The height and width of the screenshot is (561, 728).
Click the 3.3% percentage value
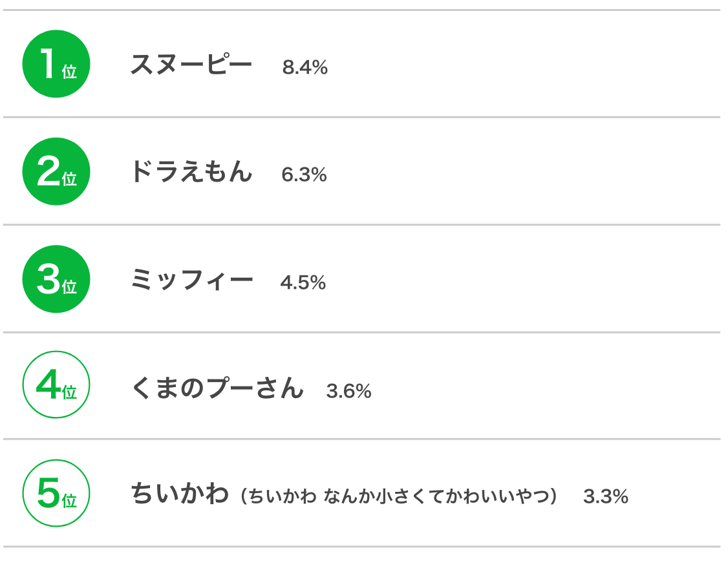pyautogui.click(x=606, y=496)
